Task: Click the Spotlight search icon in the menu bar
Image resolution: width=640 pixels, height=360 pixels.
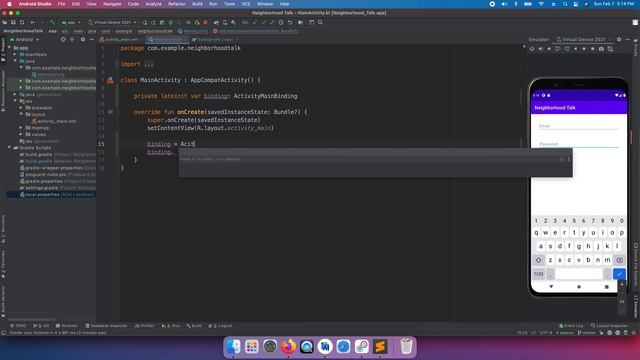Action: click(565, 4)
